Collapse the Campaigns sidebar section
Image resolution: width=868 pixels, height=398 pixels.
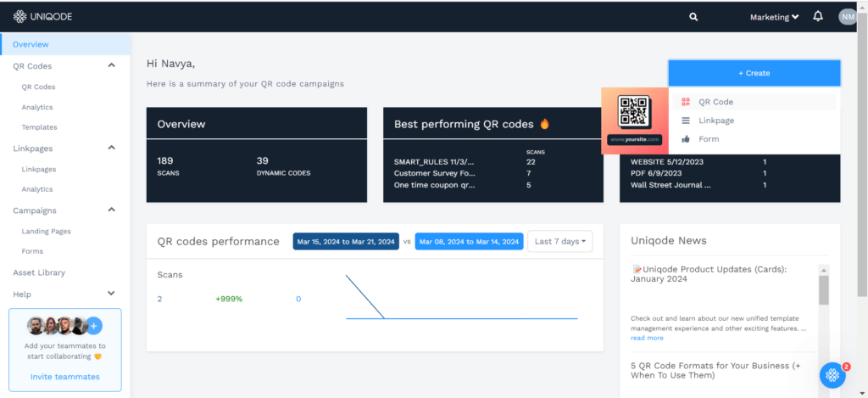111,210
